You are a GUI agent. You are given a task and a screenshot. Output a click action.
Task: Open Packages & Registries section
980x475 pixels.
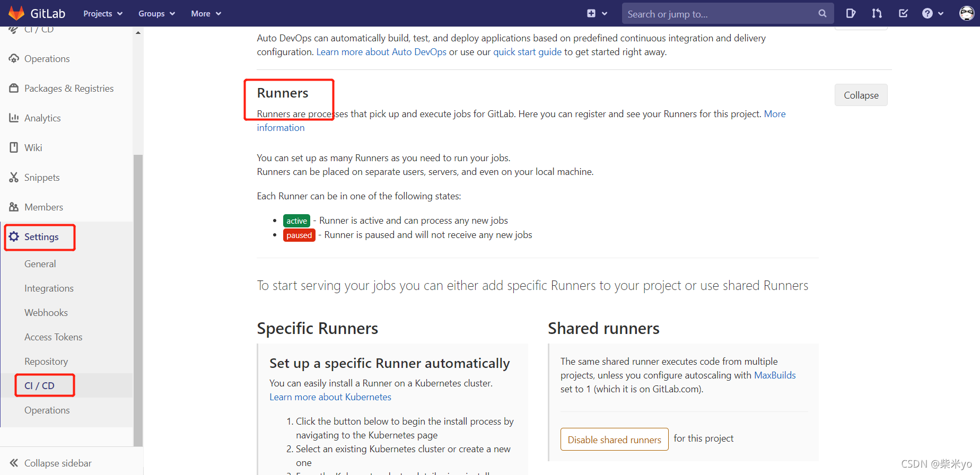tap(69, 89)
